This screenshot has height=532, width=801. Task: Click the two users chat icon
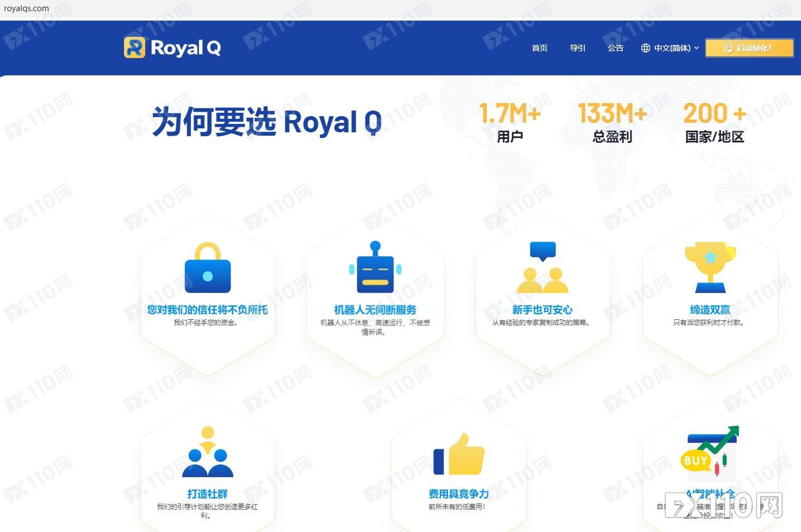pos(543,267)
